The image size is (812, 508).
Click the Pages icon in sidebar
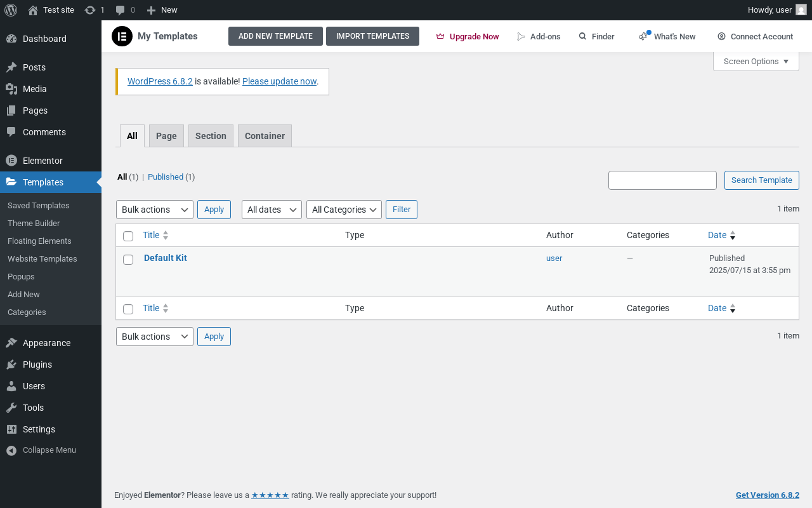click(11, 110)
